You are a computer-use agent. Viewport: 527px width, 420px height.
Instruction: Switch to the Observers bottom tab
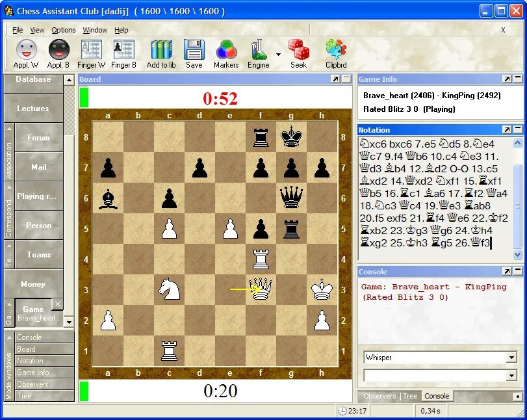[x=379, y=396]
